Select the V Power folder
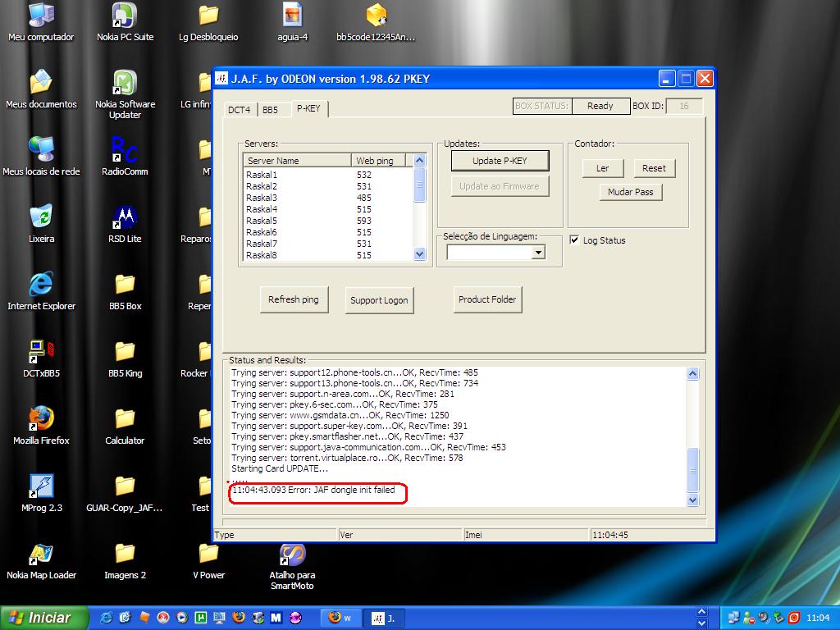840x630 pixels. point(208,561)
